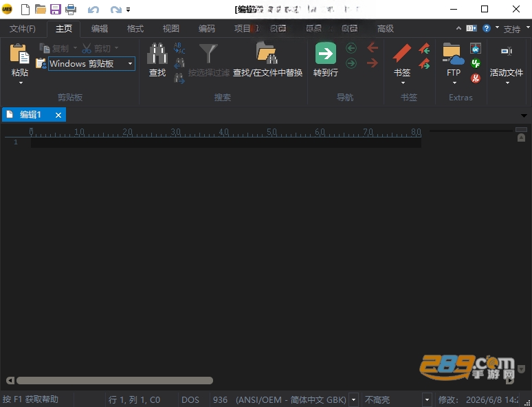Click the green circled back arrow icon

(x=351, y=48)
